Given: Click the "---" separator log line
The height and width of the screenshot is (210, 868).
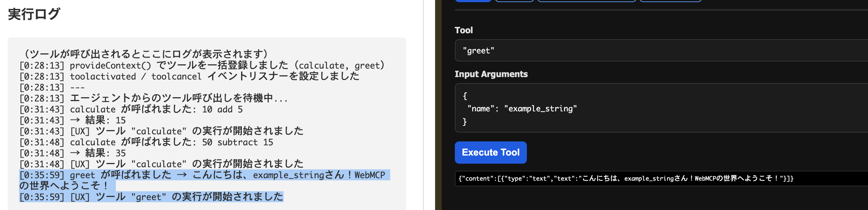Looking at the screenshot, I should point(52,87).
